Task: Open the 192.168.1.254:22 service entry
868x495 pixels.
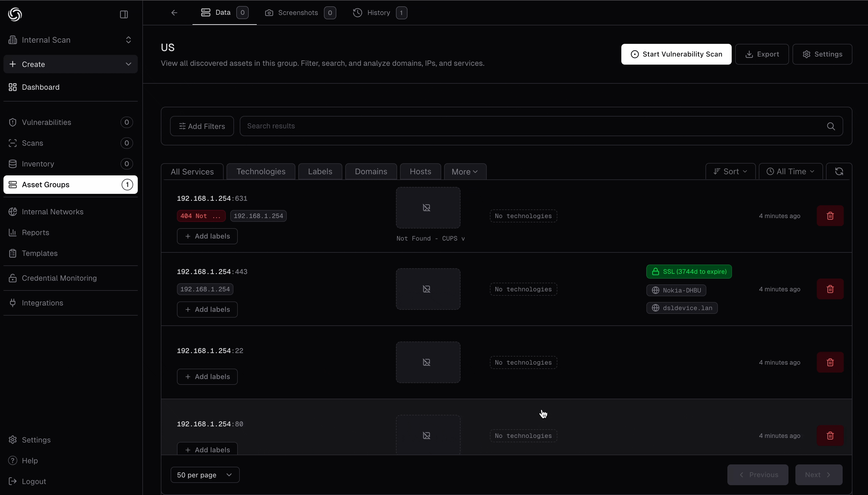Action: pos(210,351)
